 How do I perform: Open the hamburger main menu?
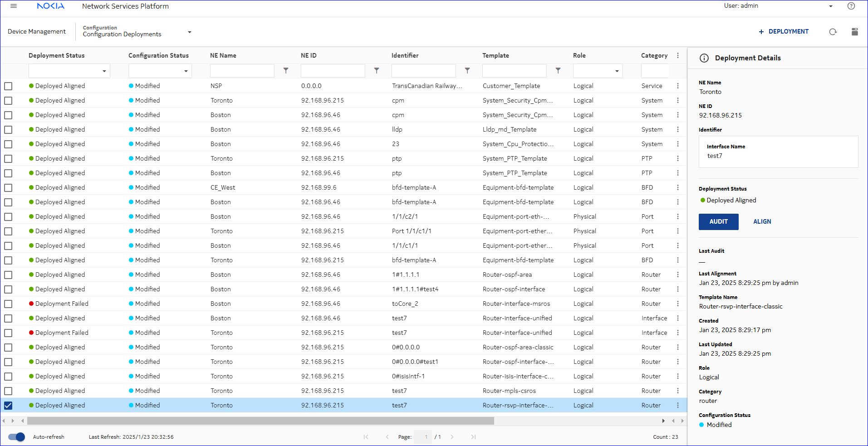(x=14, y=6)
